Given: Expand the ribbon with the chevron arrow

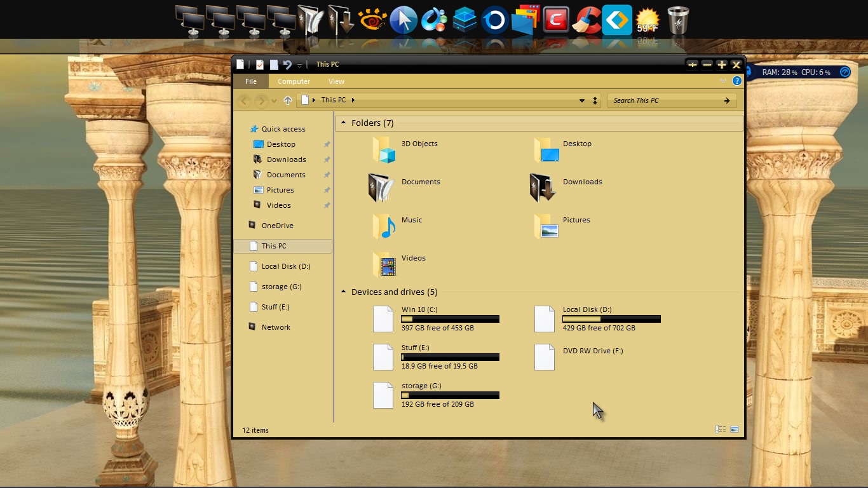Looking at the screenshot, I should 722,81.
